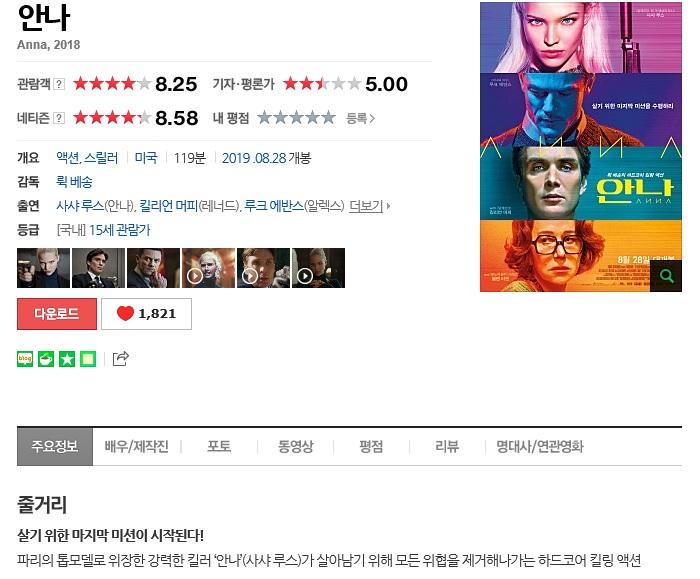The image size is (700, 579).
Task: Click the Naver blog share icon
Action: [25, 359]
